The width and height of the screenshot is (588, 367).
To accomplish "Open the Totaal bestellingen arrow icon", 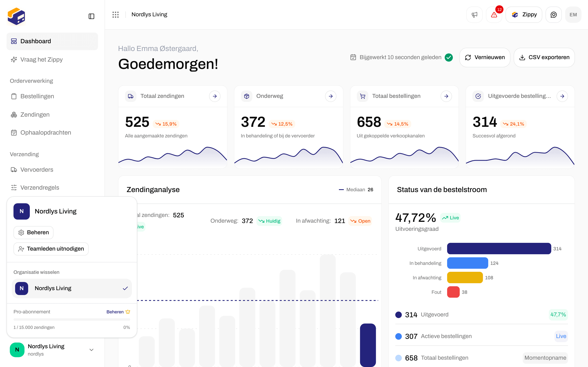I will (446, 96).
